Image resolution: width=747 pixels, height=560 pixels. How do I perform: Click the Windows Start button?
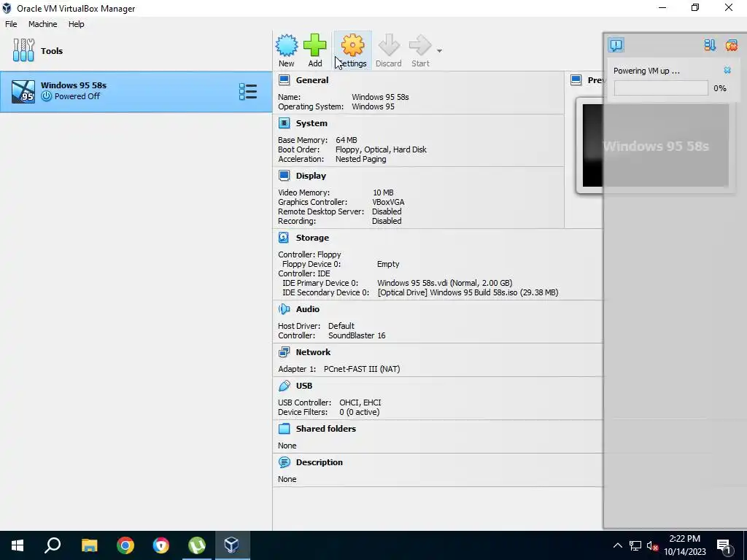[18, 545]
